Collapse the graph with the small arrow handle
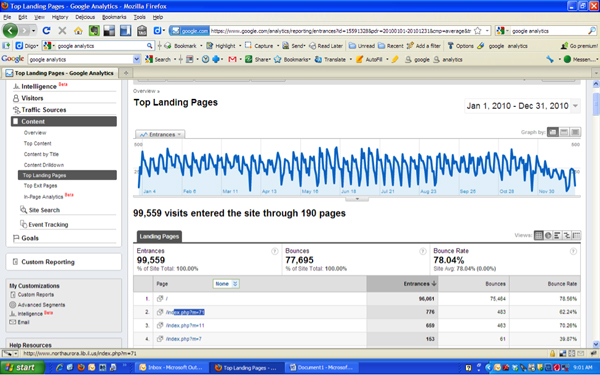 coord(357,199)
